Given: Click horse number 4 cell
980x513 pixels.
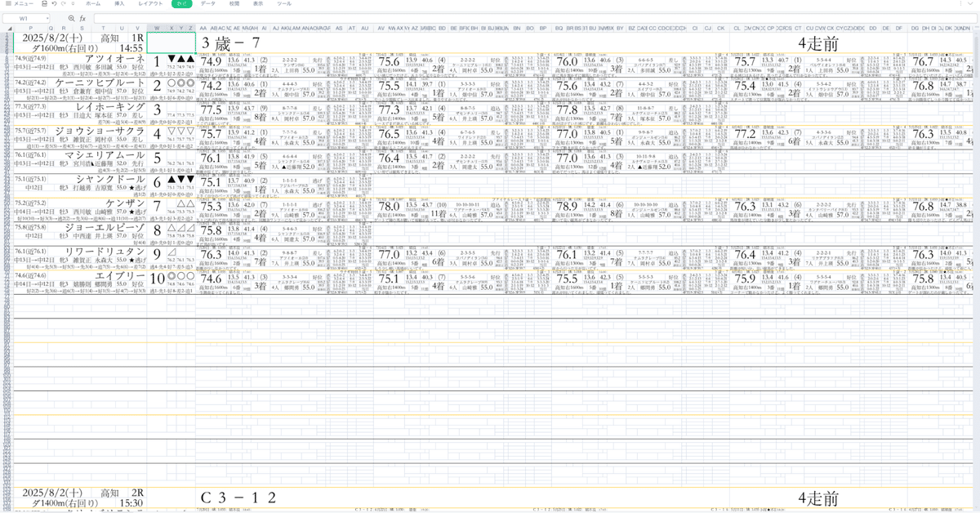Looking at the screenshot, I should point(157,133).
